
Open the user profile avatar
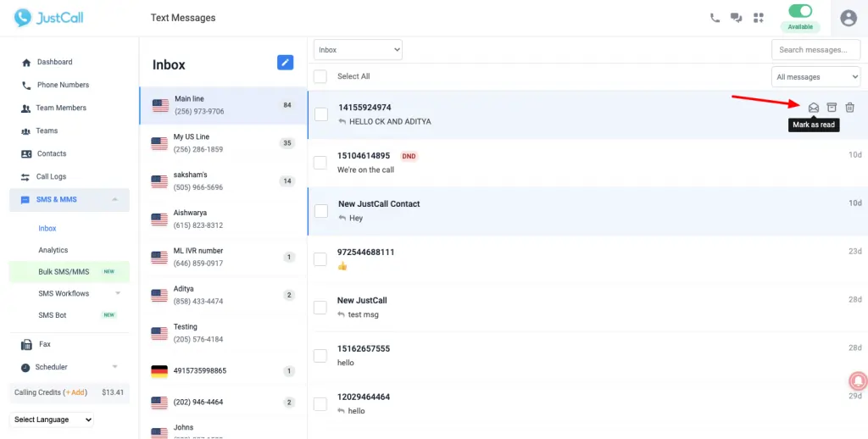click(x=848, y=19)
